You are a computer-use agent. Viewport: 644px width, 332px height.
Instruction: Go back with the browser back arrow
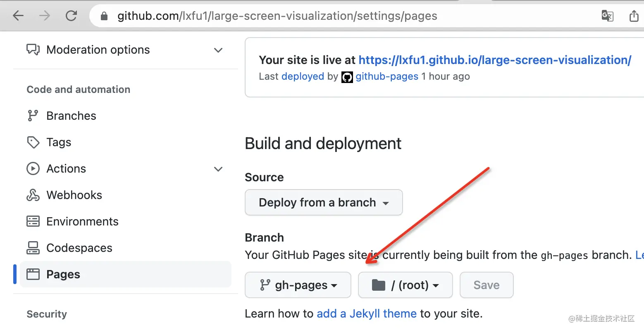pos(18,16)
